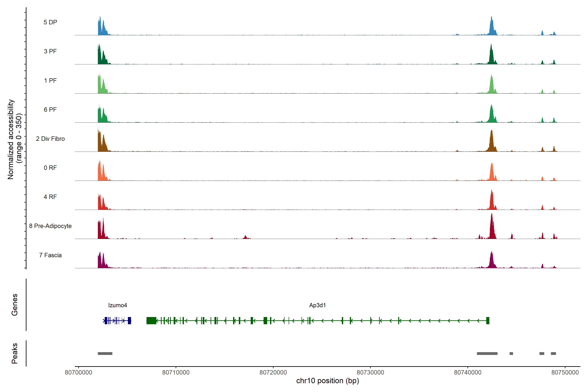Click the rightmost gray peak bar
Image resolution: width=588 pixels, height=392 pixels.
[x=553, y=353]
